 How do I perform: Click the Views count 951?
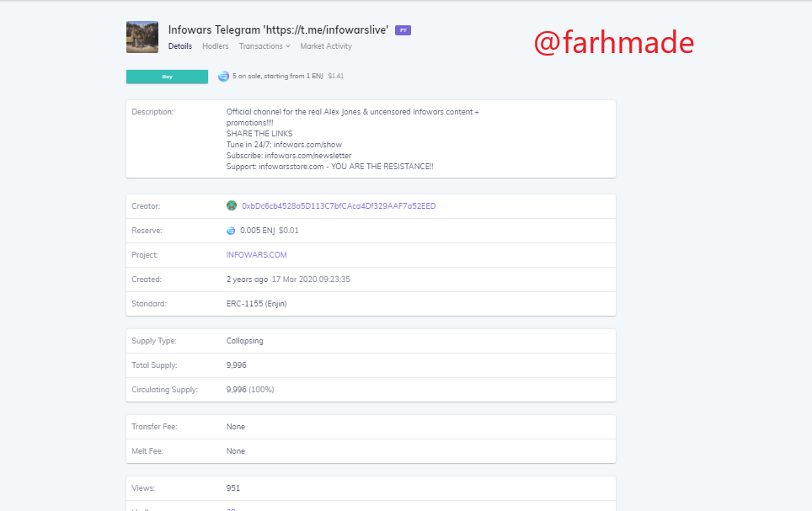[x=233, y=487]
